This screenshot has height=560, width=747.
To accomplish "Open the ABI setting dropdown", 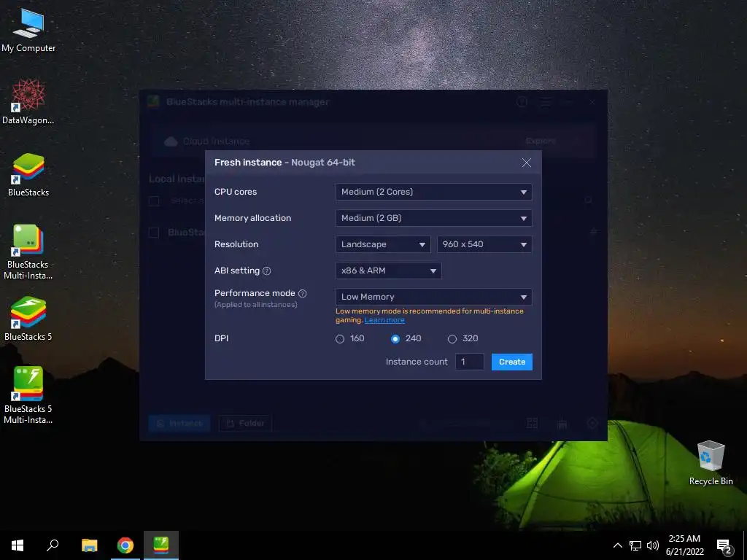I will (388, 271).
